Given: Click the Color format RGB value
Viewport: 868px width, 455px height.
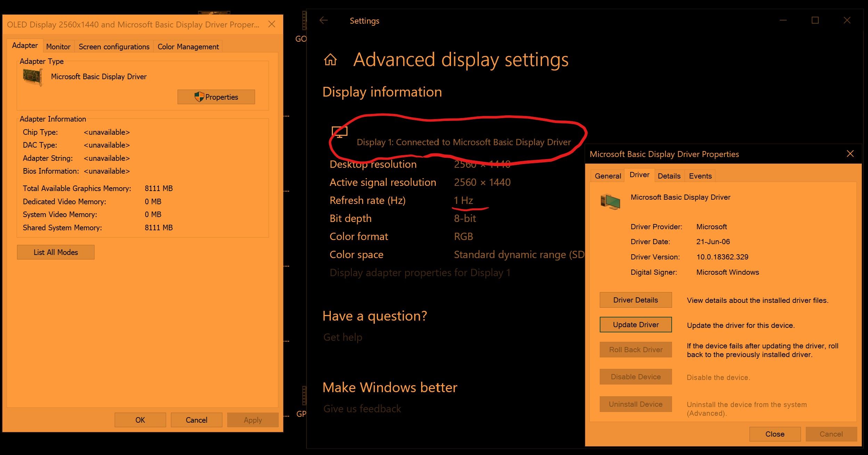Looking at the screenshot, I should click(x=464, y=237).
